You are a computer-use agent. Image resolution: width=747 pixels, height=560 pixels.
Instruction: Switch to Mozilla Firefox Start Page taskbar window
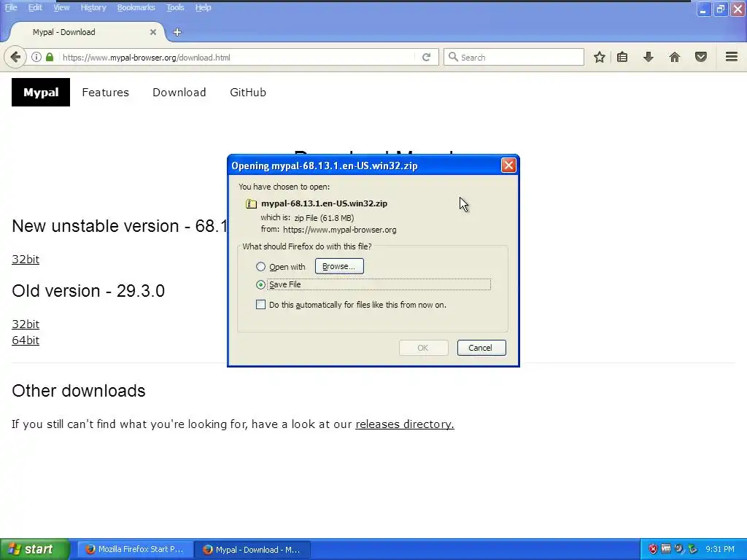click(x=135, y=549)
